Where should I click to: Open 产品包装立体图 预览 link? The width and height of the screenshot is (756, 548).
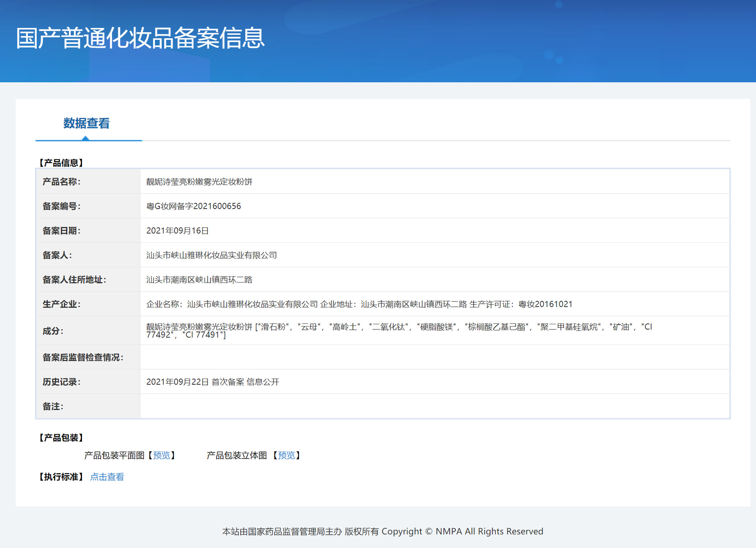pos(286,455)
